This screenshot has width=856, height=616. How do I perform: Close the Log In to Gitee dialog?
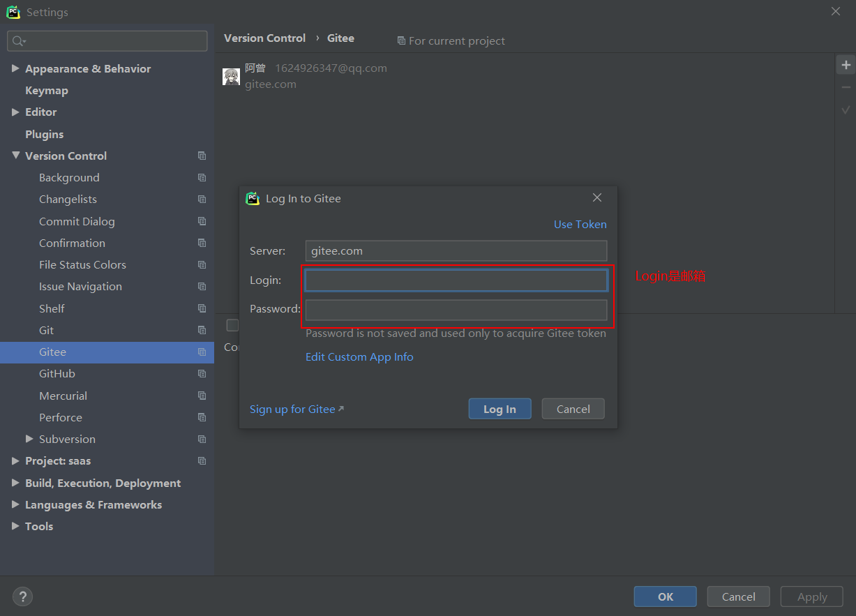click(597, 197)
